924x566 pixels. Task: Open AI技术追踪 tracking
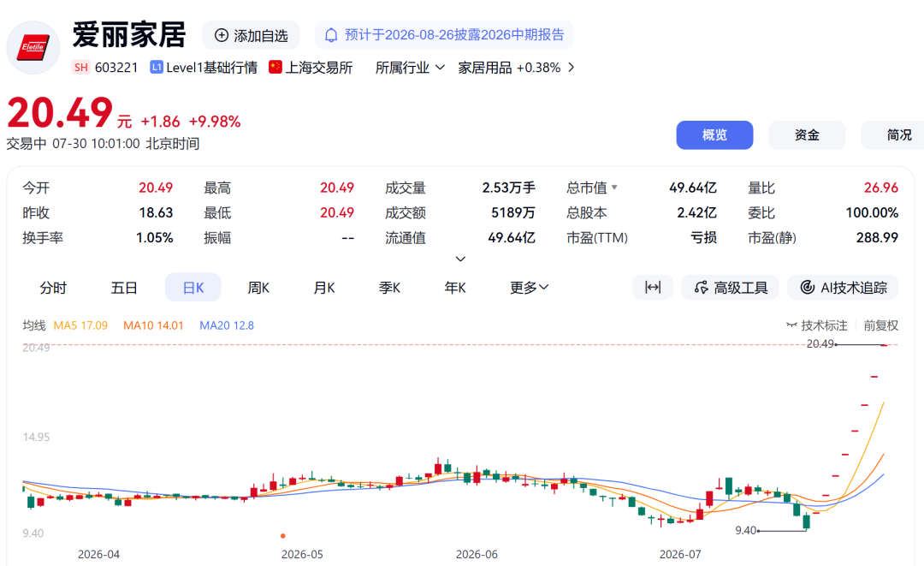844,287
